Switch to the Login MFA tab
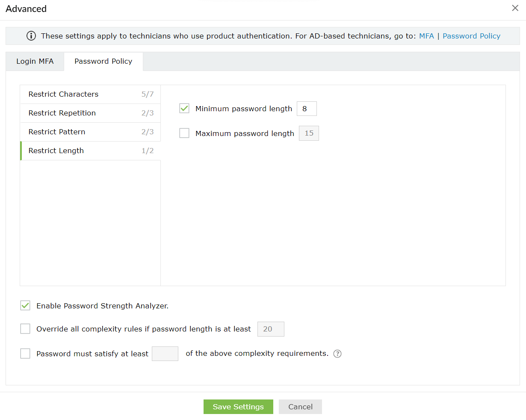 pyautogui.click(x=35, y=61)
